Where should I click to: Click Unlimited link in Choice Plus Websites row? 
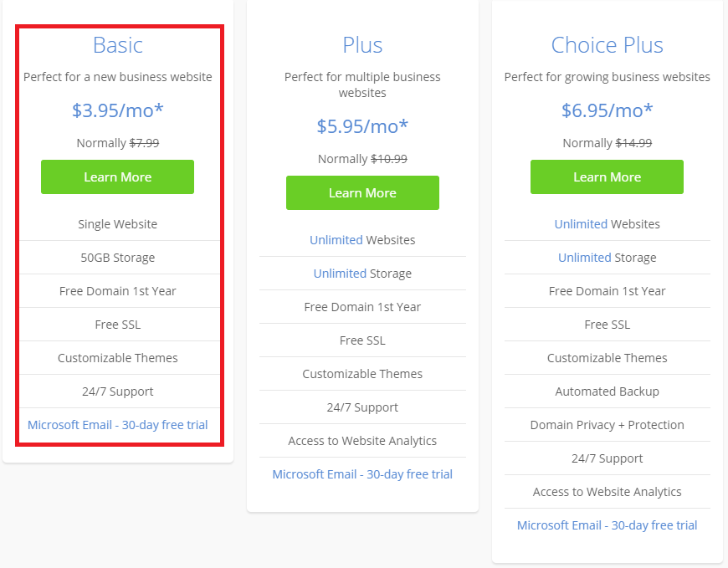581,224
